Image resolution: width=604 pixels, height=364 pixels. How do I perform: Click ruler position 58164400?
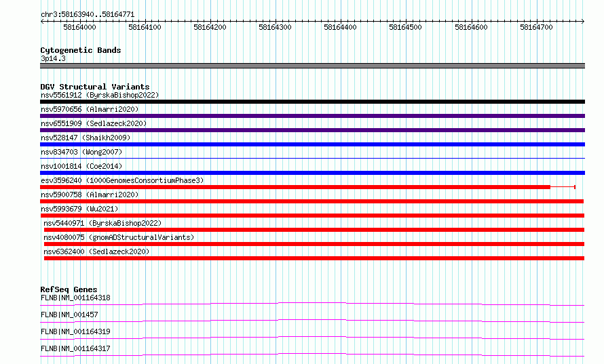(x=340, y=27)
